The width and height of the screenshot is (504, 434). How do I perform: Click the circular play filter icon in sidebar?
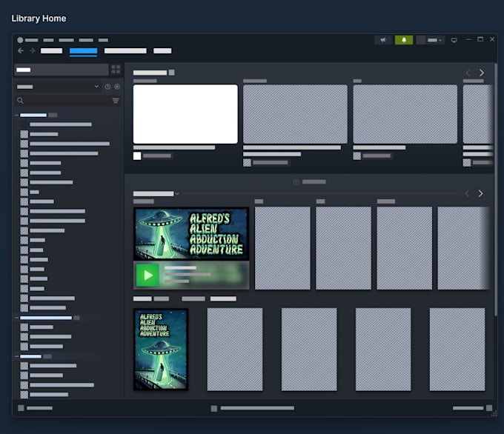pos(117,87)
